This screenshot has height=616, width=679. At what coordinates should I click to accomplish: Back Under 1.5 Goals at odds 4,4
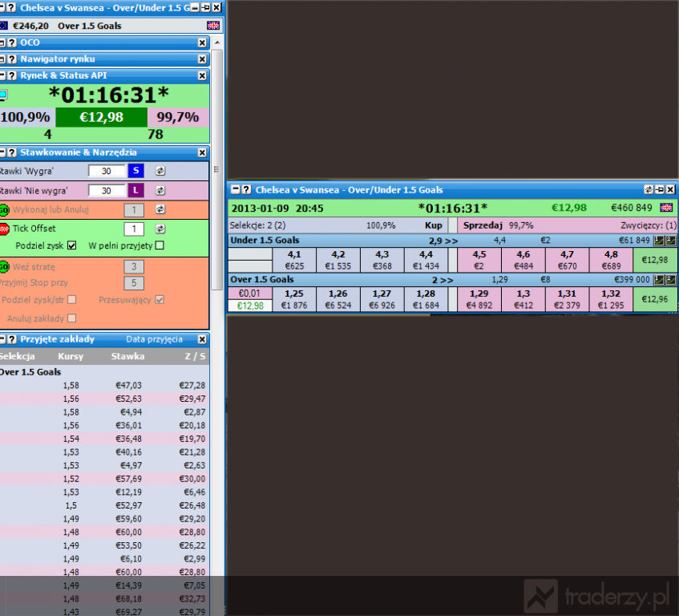pos(426,260)
